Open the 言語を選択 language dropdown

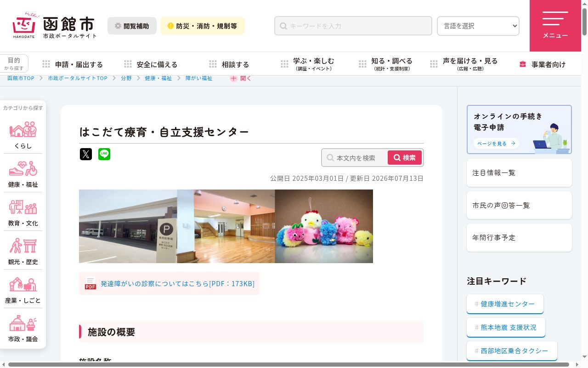[x=478, y=26]
